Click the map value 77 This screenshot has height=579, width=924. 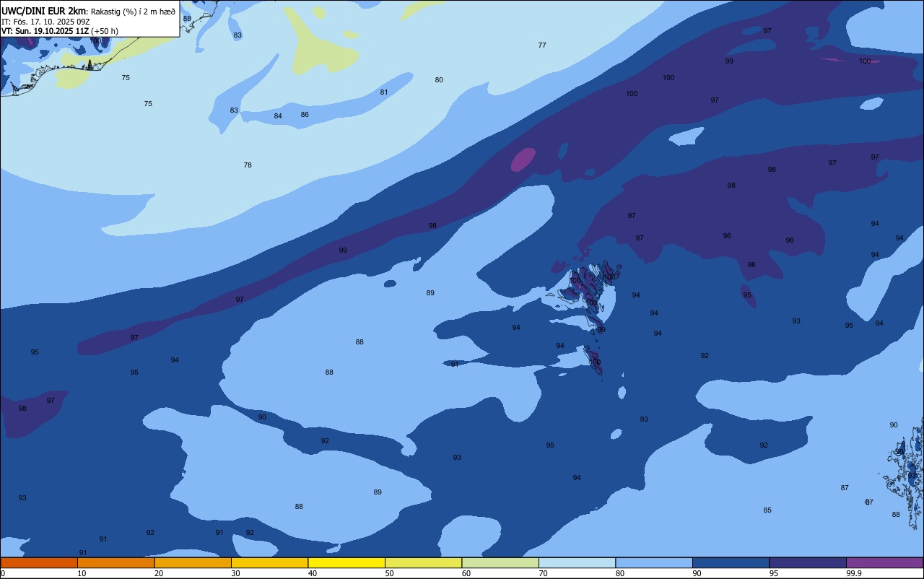(x=542, y=45)
